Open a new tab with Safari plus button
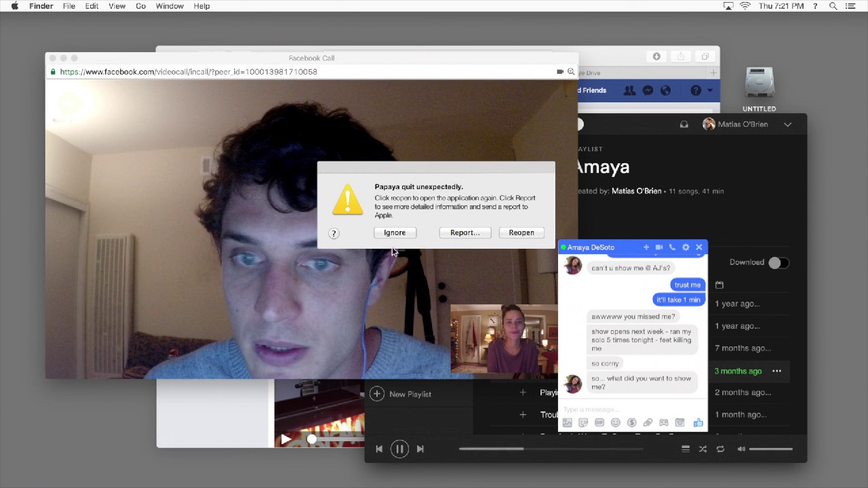The image size is (868, 488). pyautogui.click(x=713, y=73)
